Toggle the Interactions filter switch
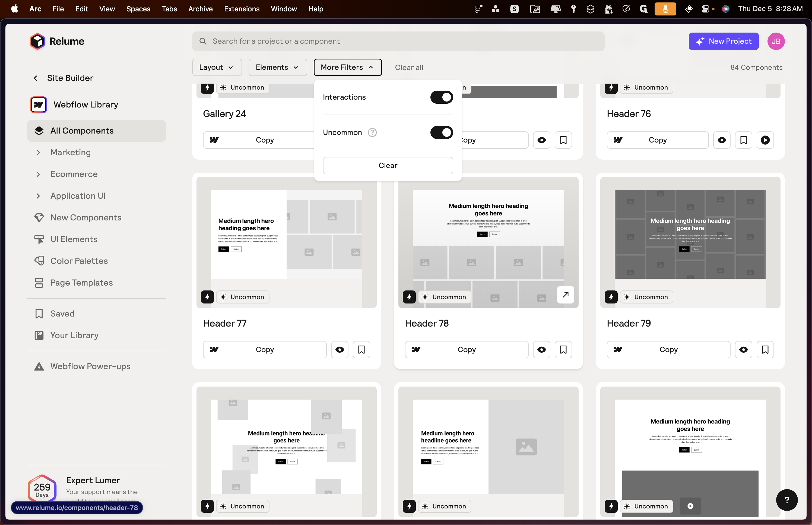 click(x=441, y=97)
